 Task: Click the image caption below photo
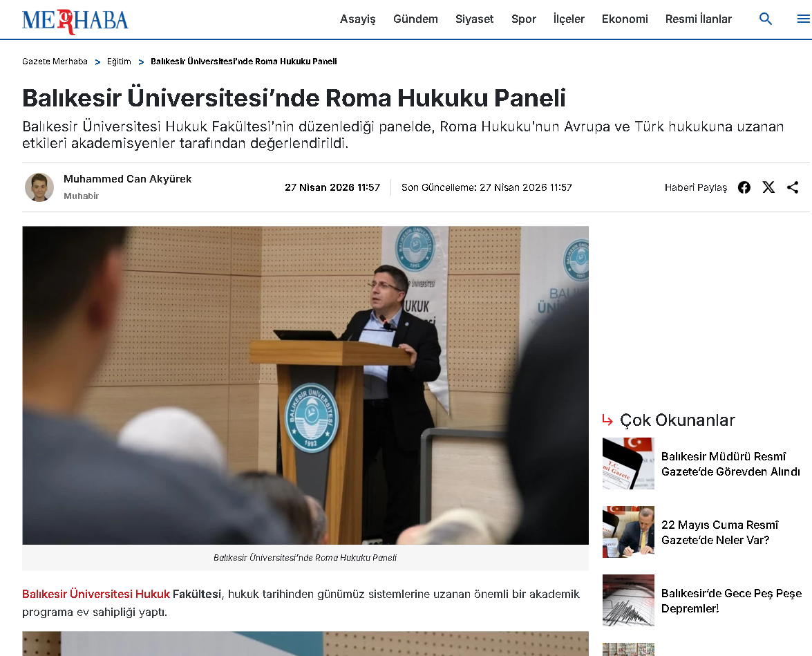[305, 558]
